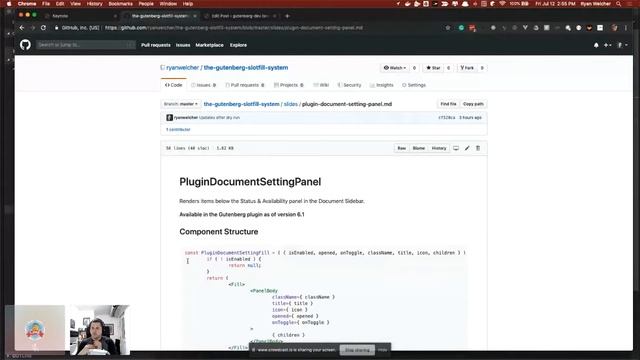Open the Branch master dropdown
The width and height of the screenshot is (640, 360).
[181, 104]
